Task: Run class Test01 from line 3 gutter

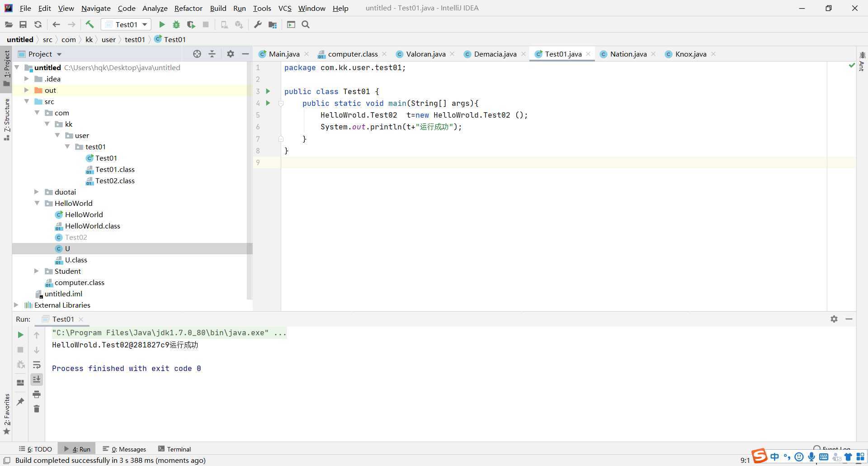Action: (268, 91)
